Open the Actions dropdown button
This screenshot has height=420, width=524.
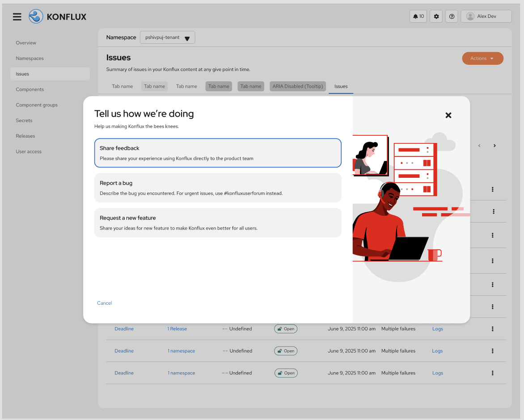(x=482, y=59)
